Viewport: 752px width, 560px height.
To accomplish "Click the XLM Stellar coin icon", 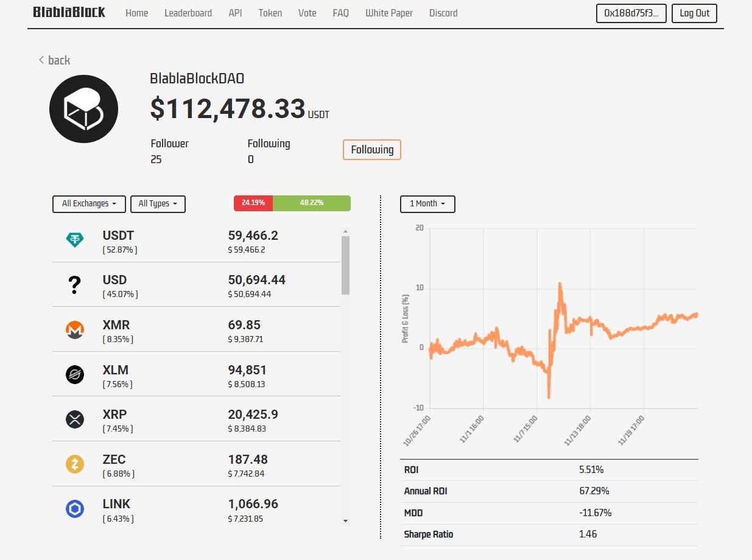I will (x=75, y=375).
